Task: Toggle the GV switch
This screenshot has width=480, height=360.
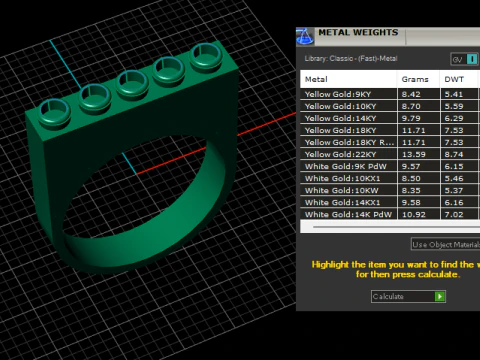Action: pyautogui.click(x=465, y=59)
